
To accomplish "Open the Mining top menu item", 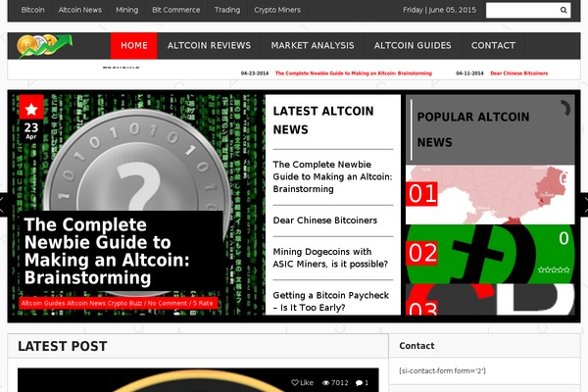I will click(x=126, y=10).
